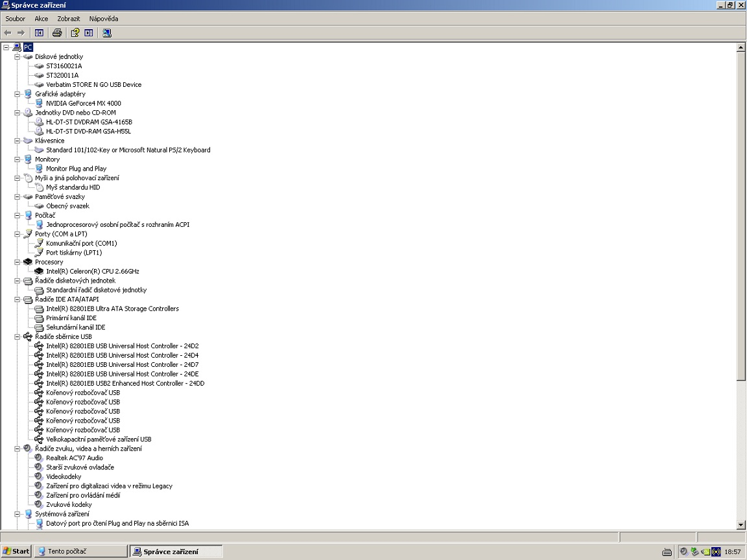
Task: Click the yellow-circle tray icon beside clock
Action: click(716, 552)
